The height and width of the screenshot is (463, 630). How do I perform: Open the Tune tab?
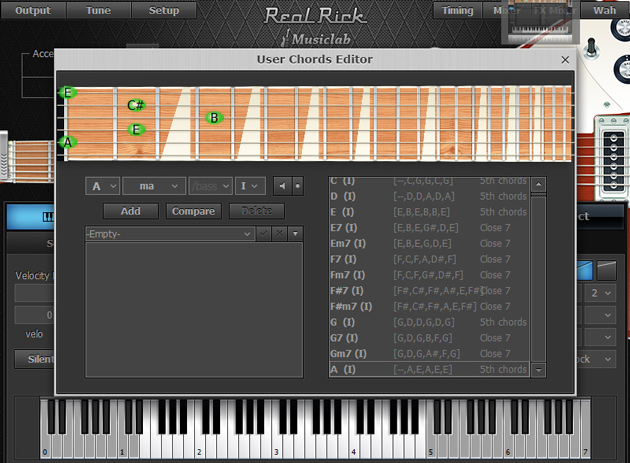pos(98,10)
